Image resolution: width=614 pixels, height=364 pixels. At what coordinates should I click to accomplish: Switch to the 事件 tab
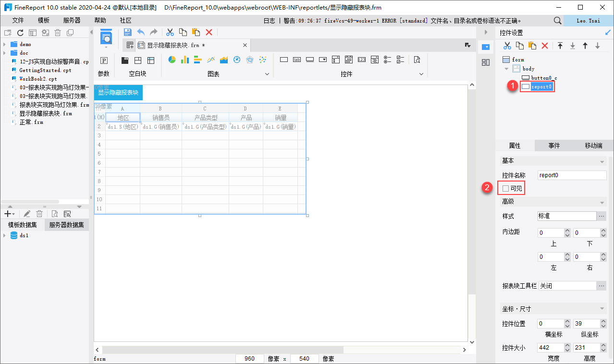tap(554, 146)
